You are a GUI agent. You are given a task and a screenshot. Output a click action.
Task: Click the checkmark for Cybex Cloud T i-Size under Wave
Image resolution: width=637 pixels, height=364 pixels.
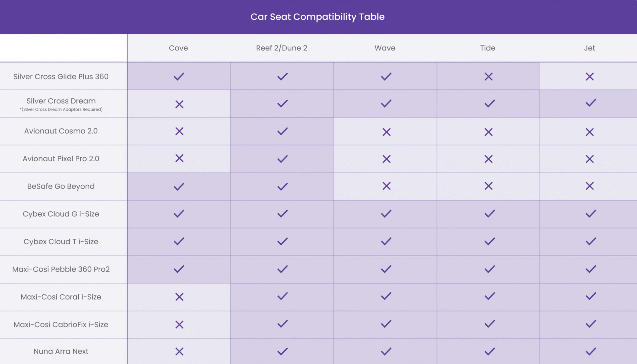pyautogui.click(x=386, y=241)
